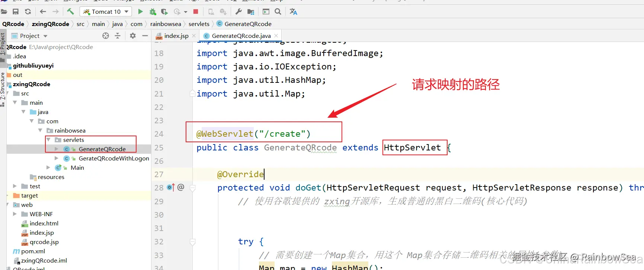Run with coverage shield icon
This screenshot has width=644, height=270.
164,12
